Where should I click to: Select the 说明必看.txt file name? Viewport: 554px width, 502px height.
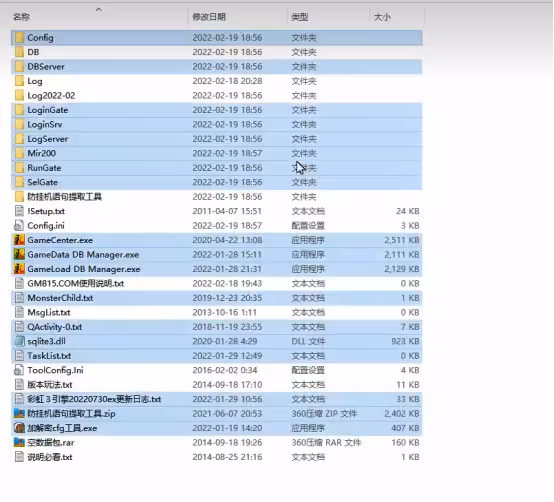coord(50,457)
